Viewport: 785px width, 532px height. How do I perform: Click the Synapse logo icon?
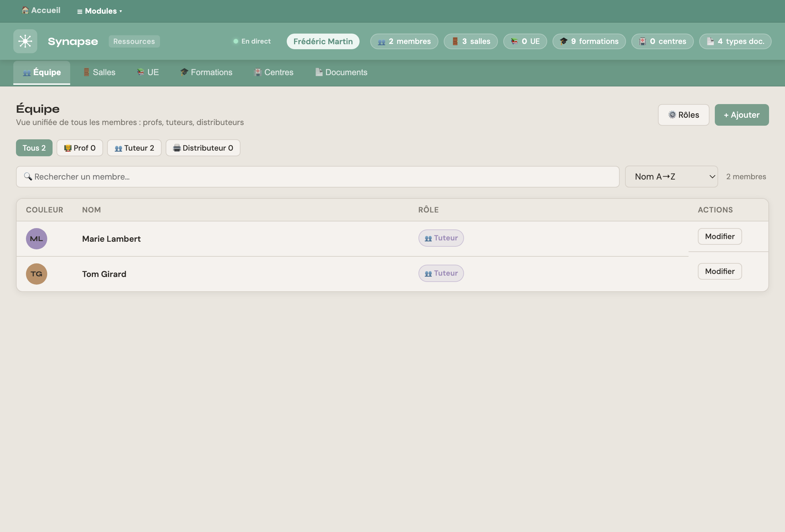pos(25,41)
